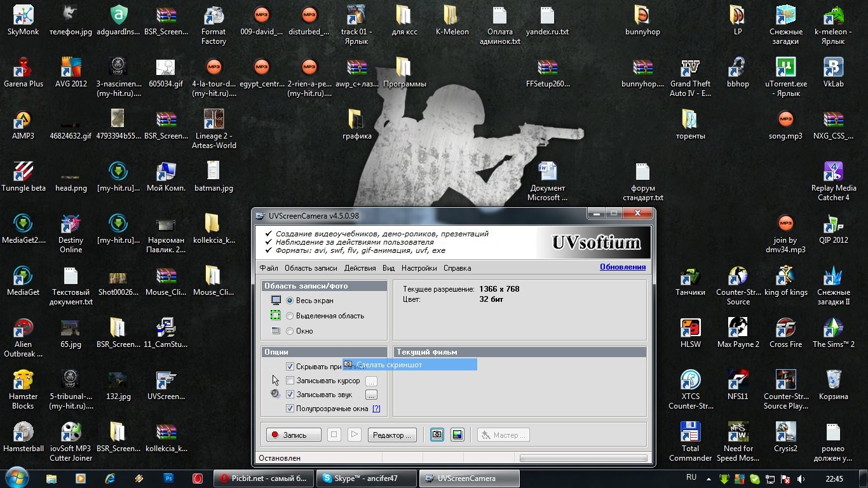The width and height of the screenshot is (868, 488).
Task: Click the stop square button beside Запись
Action: [x=334, y=435]
